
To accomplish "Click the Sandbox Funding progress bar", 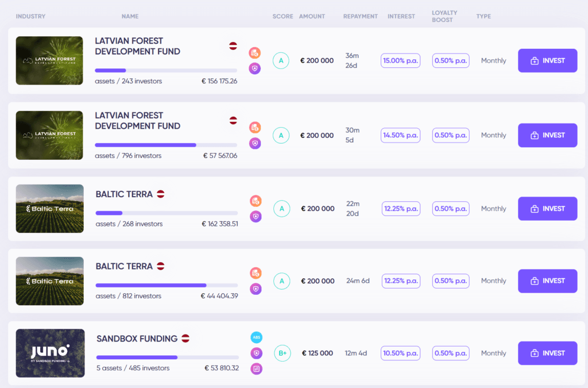I will (x=167, y=357).
